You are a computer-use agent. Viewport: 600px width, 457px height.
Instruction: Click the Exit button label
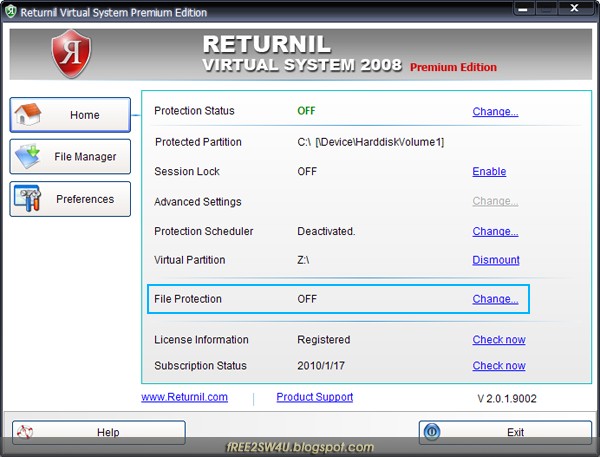[x=515, y=432]
